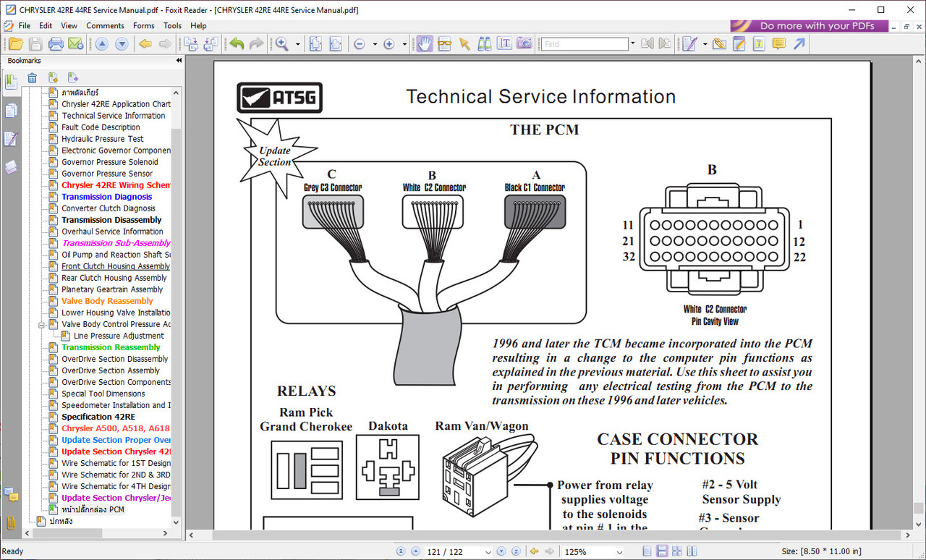Find previous result icon

647,44
